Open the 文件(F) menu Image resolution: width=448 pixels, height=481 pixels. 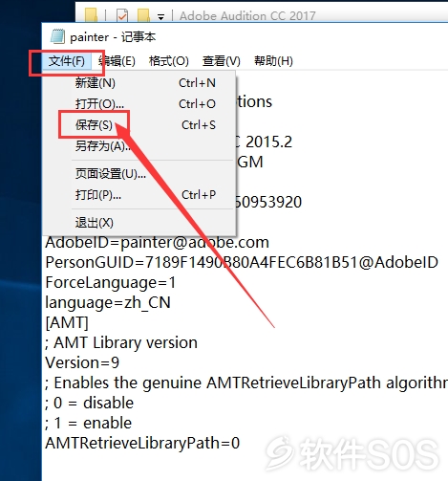(x=67, y=61)
